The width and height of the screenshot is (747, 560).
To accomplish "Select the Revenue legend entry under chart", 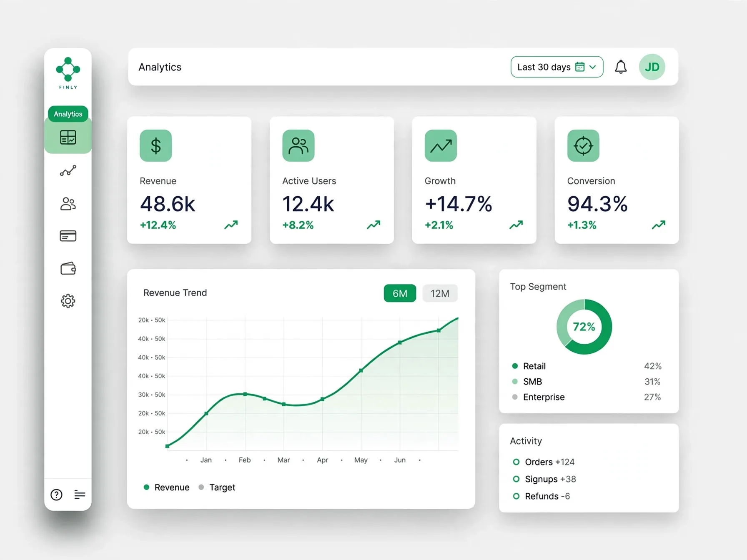I will [166, 487].
